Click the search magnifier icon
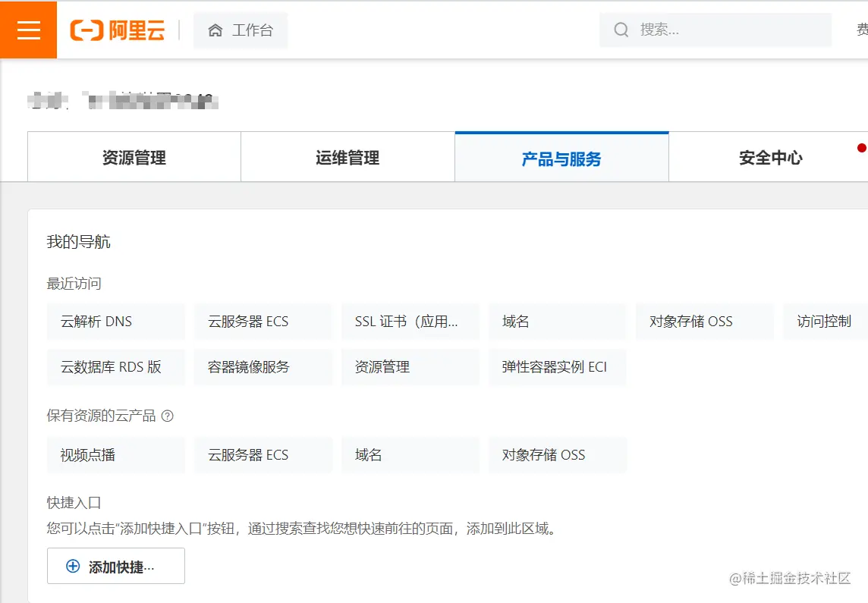Image resolution: width=868 pixels, height=603 pixels. coord(621,30)
